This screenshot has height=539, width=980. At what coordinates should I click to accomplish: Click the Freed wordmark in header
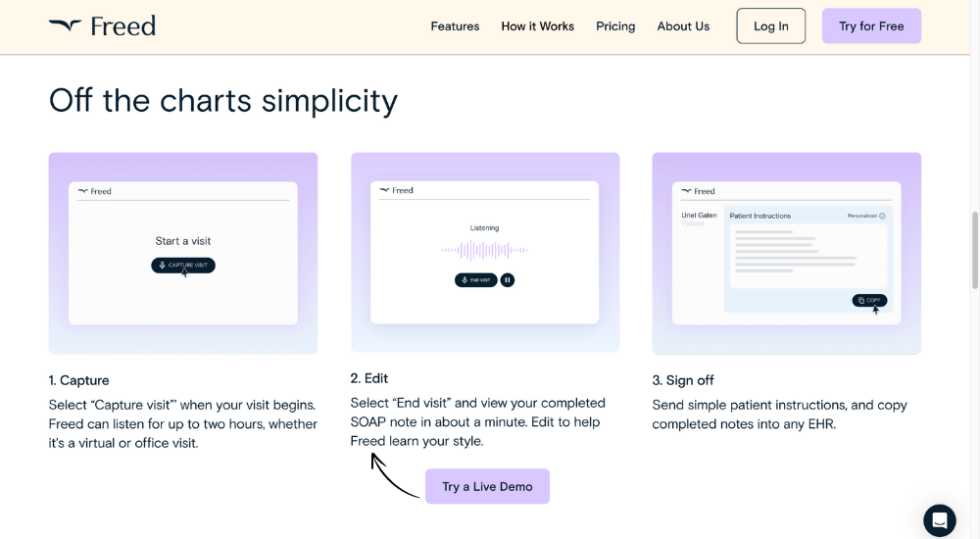123,26
